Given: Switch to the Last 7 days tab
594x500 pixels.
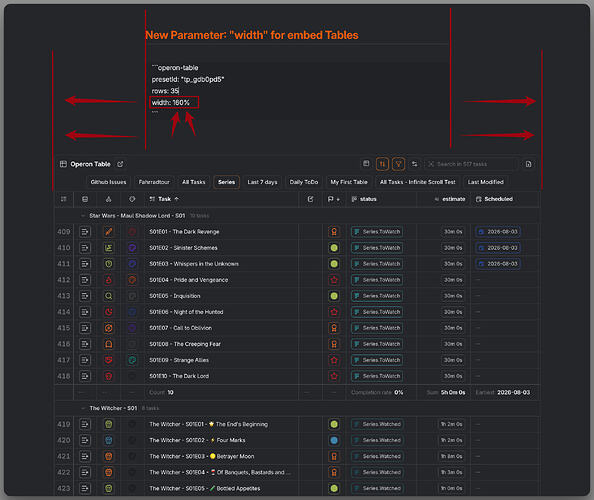Looking at the screenshot, I should [x=262, y=182].
